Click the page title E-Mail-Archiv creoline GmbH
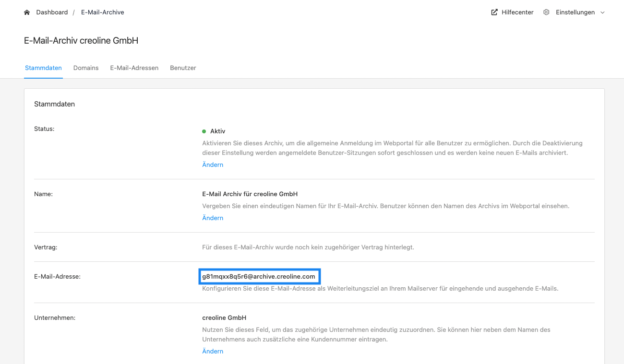624x364 pixels. click(x=81, y=41)
